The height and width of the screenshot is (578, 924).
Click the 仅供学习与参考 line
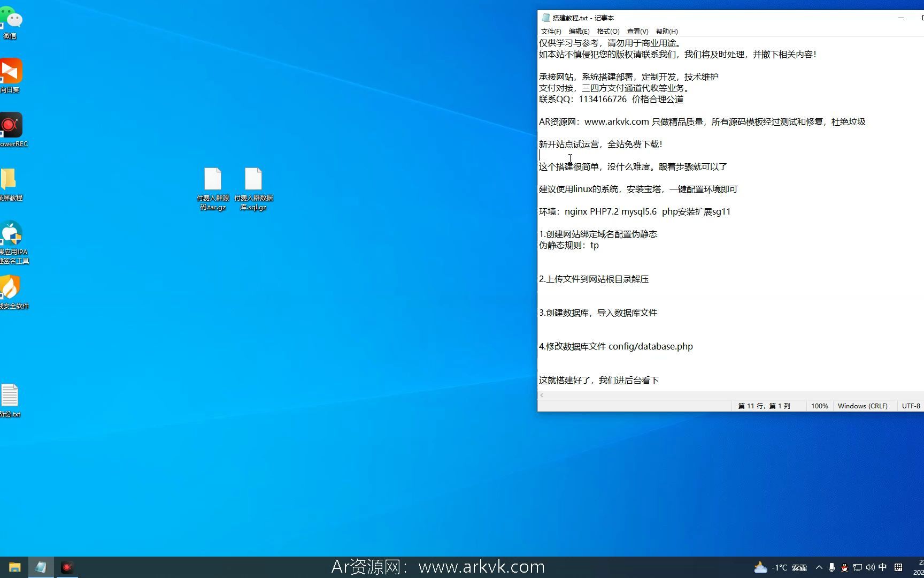coord(611,43)
